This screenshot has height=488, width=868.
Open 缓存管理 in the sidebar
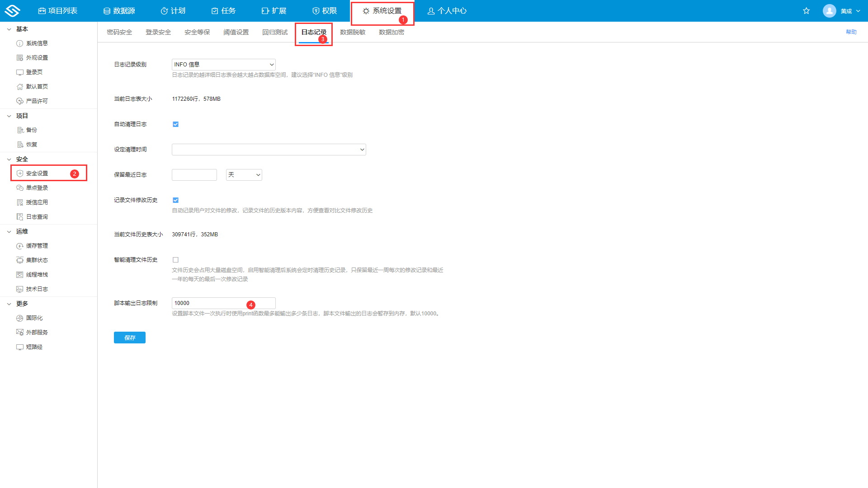(x=37, y=246)
